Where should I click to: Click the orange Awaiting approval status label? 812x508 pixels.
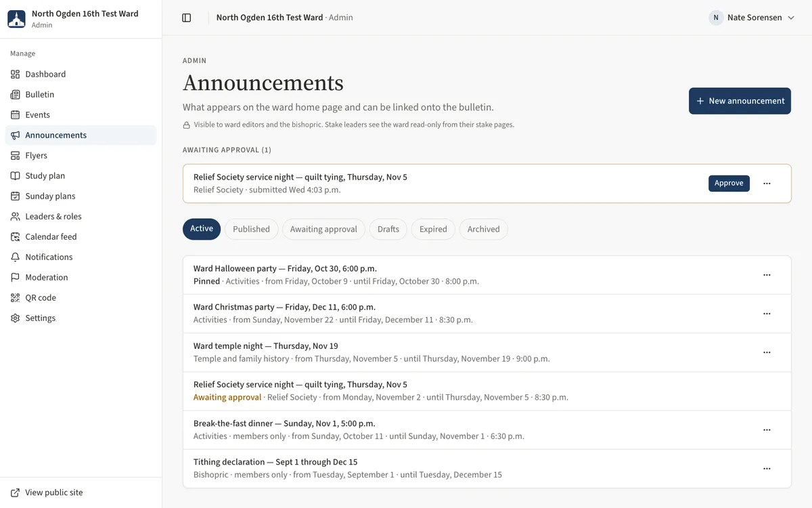click(227, 398)
